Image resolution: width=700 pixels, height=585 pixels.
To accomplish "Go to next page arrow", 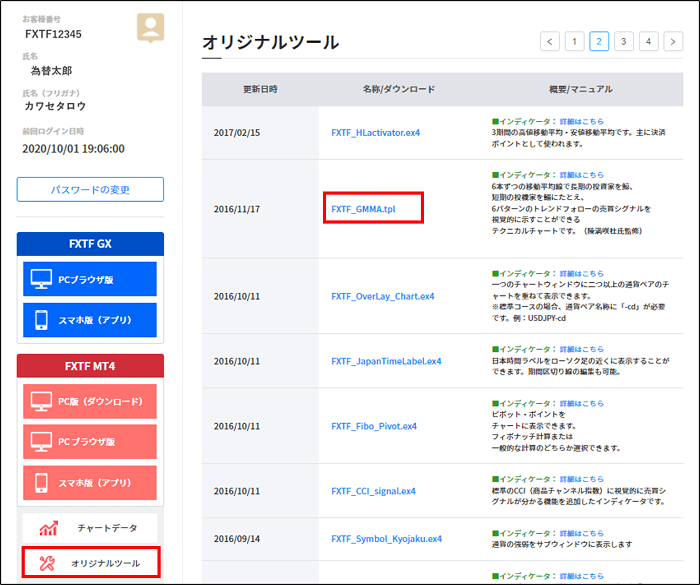I will coord(672,41).
